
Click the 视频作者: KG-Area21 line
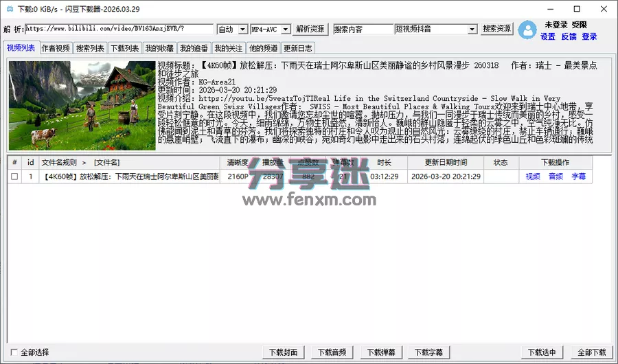(196, 82)
